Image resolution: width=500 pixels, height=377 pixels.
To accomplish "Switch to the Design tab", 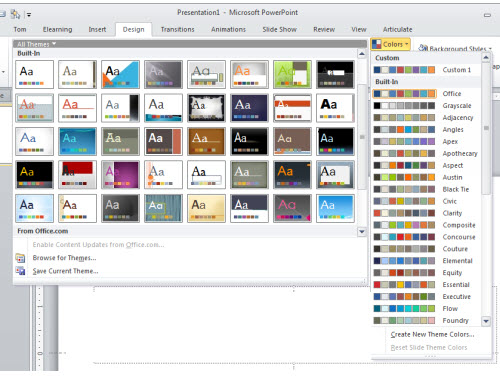I will (x=133, y=29).
